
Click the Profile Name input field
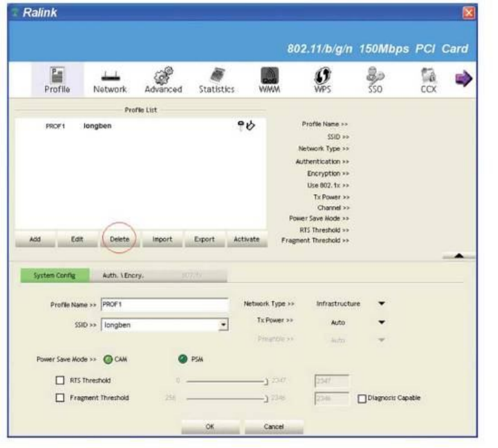pyautogui.click(x=165, y=304)
